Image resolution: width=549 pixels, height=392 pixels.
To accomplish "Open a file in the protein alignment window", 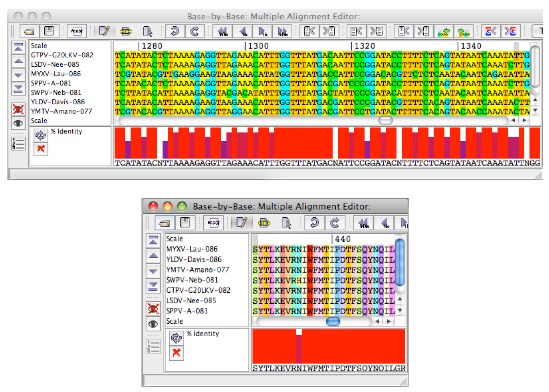I will [165, 223].
